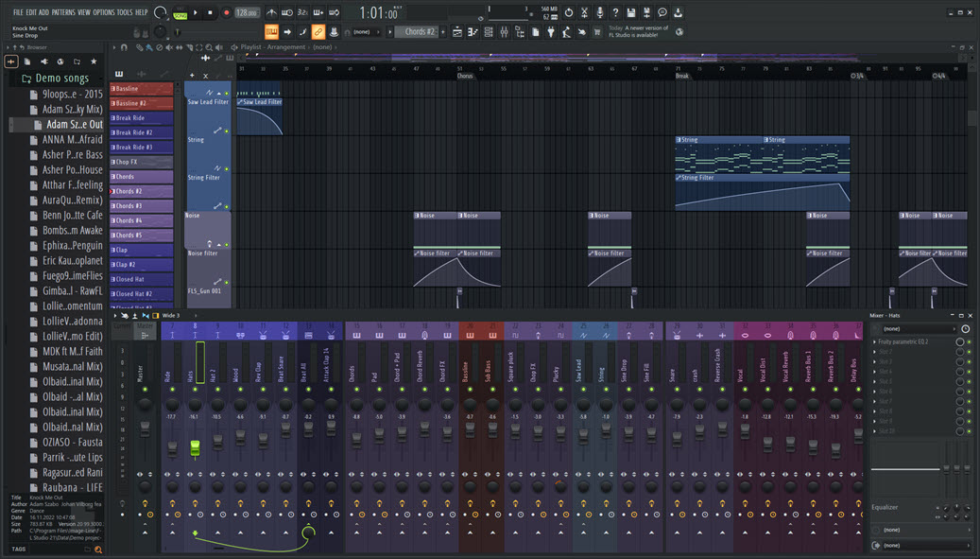Viewport: 980px width, 559px height.
Task: Click the Stop transport button
Action: tap(210, 12)
